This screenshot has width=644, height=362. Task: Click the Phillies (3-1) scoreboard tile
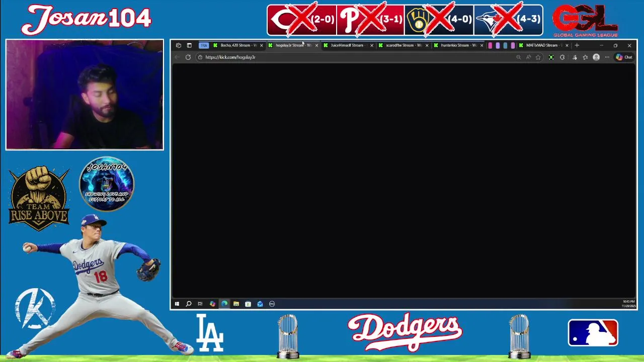(370, 20)
